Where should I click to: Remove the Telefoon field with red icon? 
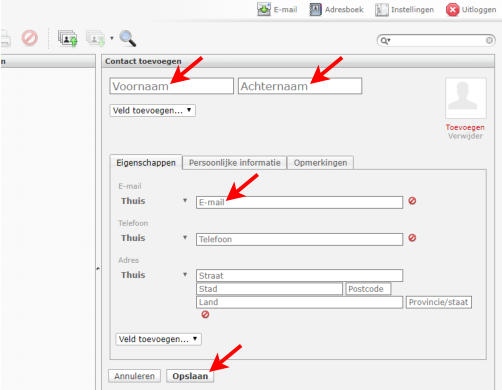[x=412, y=238]
